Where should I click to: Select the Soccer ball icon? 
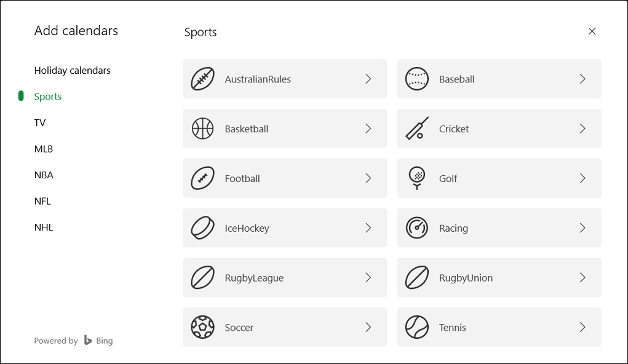point(202,327)
